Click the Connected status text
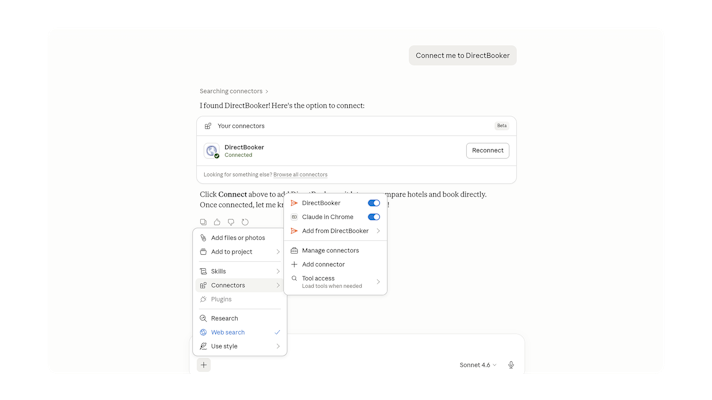712x400 pixels. pos(238,155)
